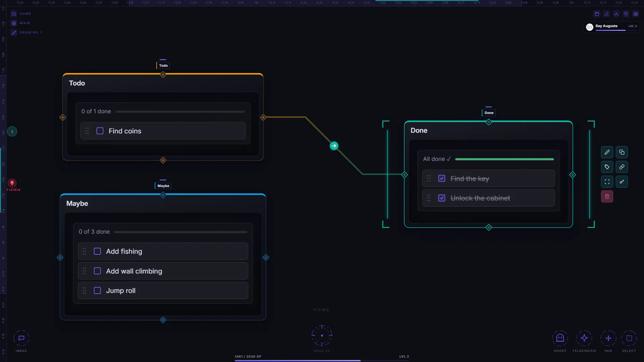The height and width of the screenshot is (362, 644).
Task: Check the Add wall climbing checkbox
Action: [x=97, y=271]
